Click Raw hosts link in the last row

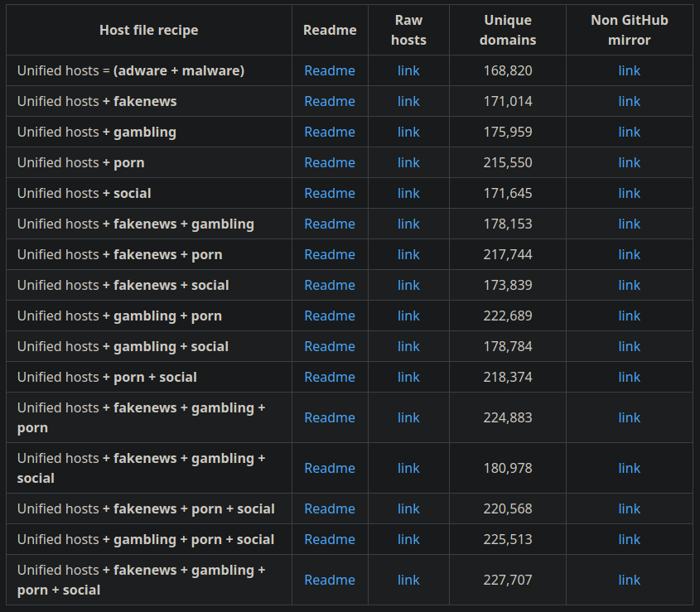click(408, 580)
